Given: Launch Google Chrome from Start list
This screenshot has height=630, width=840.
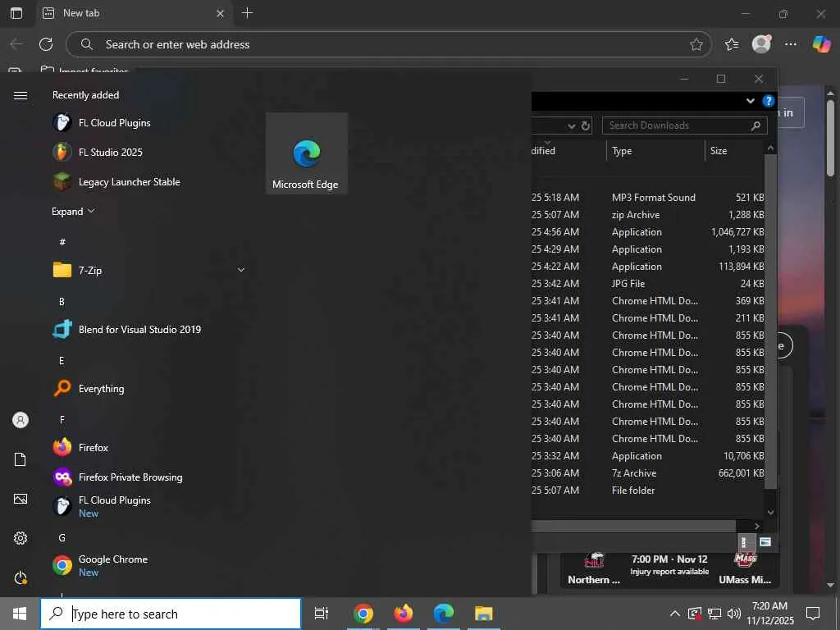Looking at the screenshot, I should click(100, 565).
